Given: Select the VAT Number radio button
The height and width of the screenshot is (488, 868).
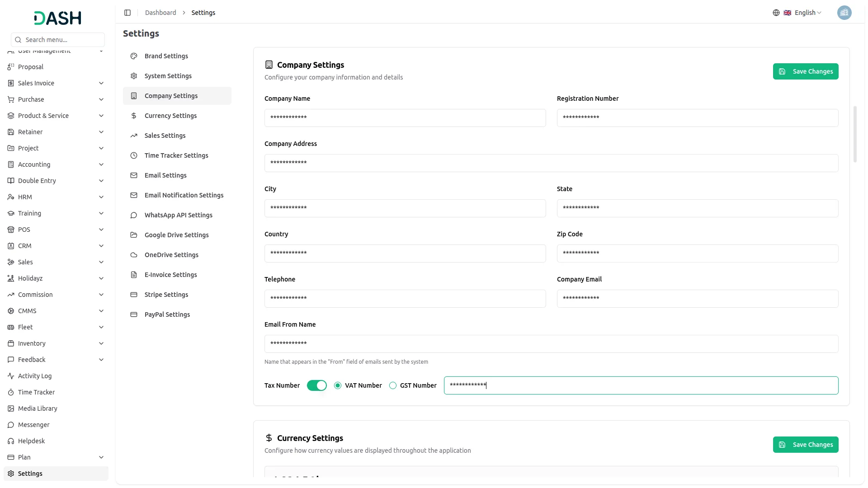Looking at the screenshot, I should coord(338,385).
